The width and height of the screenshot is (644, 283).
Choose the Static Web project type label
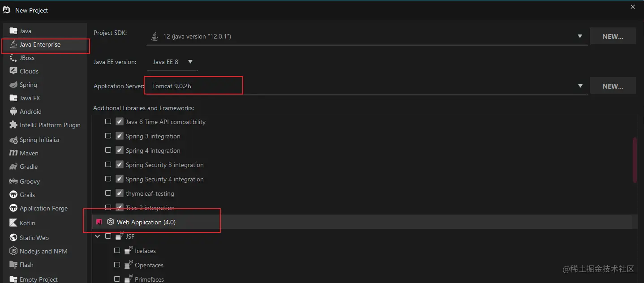(x=34, y=238)
